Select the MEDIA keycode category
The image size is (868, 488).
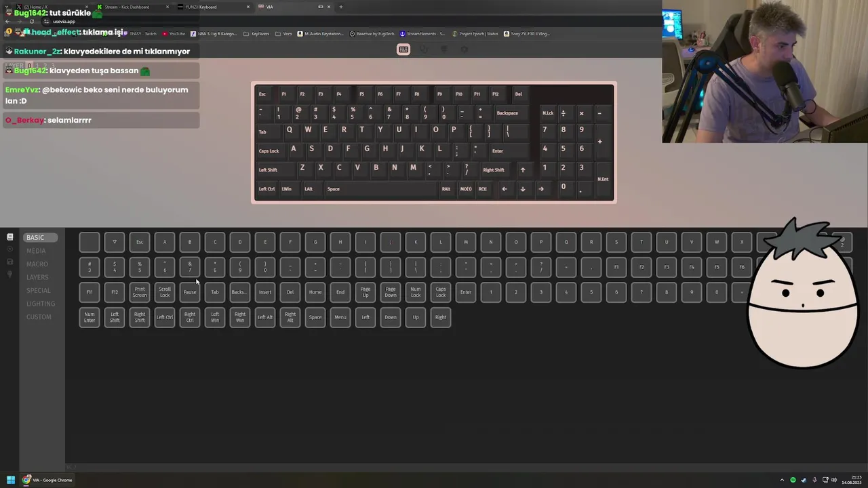[36, 251]
